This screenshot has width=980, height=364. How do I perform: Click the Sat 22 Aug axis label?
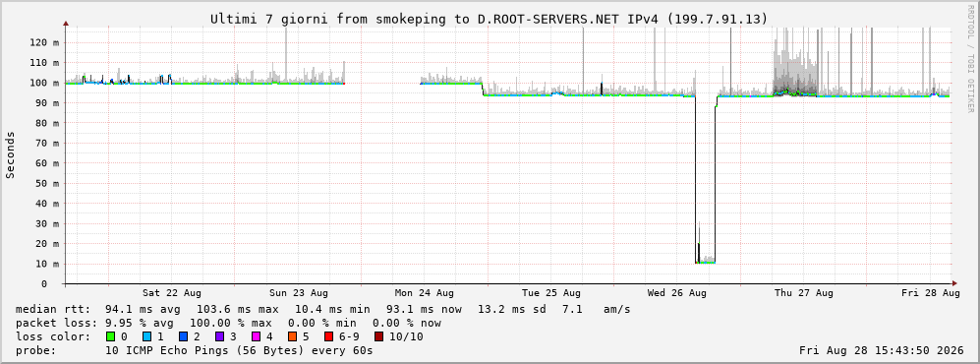pyautogui.click(x=172, y=293)
